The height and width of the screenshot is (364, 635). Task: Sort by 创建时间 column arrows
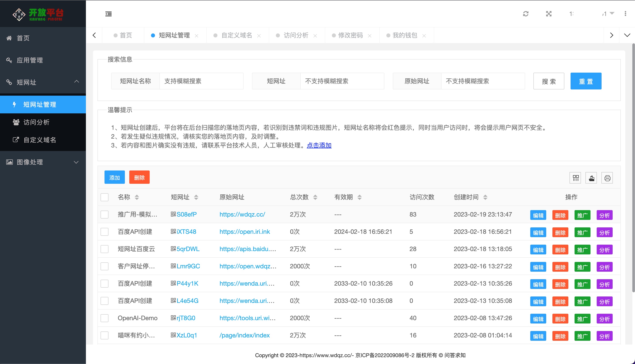click(x=485, y=197)
